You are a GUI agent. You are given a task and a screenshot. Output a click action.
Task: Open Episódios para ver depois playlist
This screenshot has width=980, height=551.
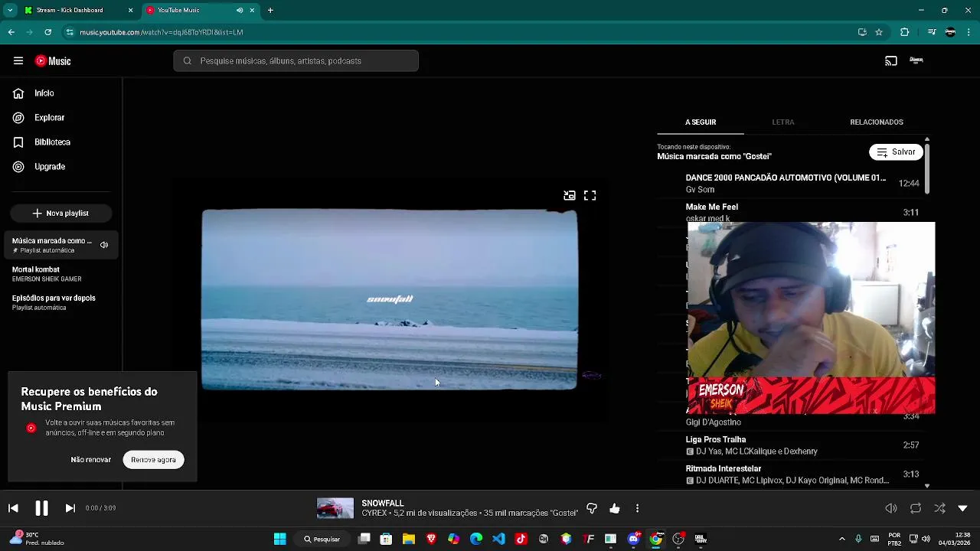pos(61,302)
